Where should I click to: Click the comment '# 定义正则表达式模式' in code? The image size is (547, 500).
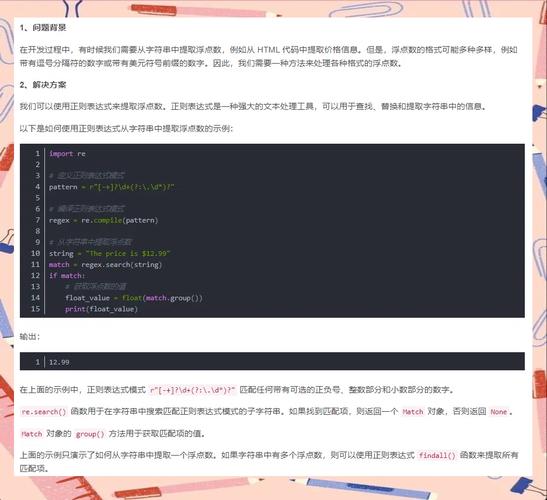click(x=87, y=176)
